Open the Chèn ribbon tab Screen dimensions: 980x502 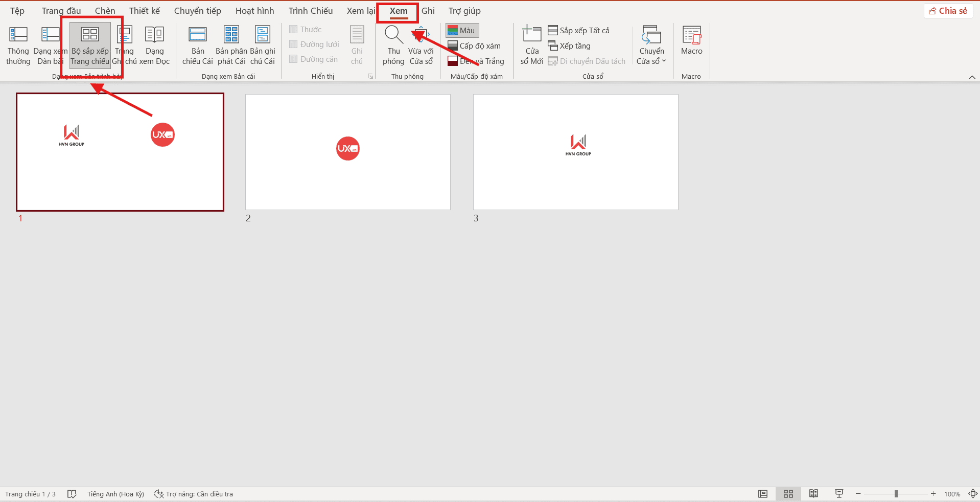105,10
